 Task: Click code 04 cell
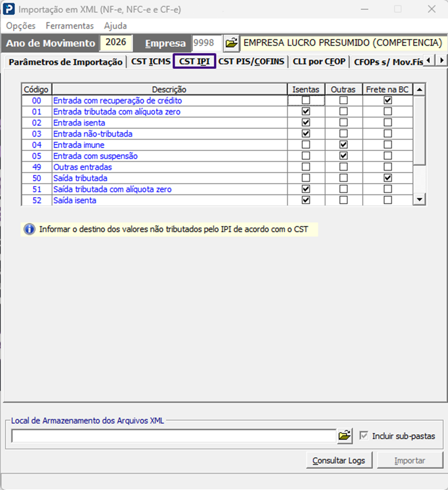tap(37, 145)
